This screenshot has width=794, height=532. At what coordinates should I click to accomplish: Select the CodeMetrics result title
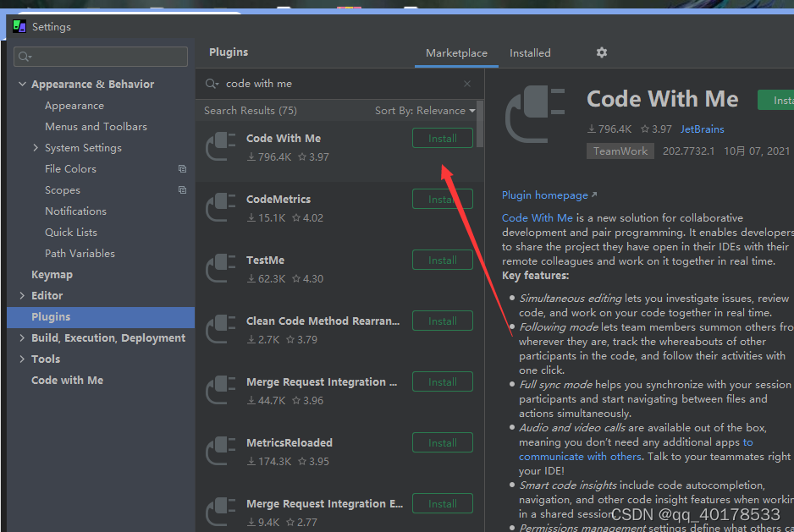pos(278,199)
